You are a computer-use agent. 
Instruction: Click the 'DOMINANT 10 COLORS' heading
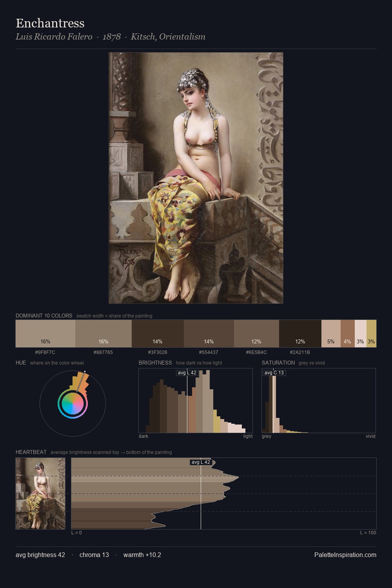pos(44,316)
